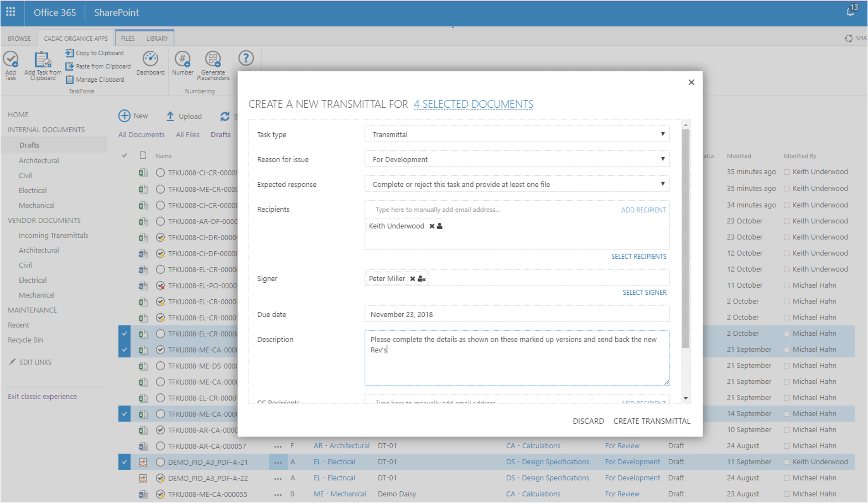The image size is (868, 503).
Task: Switch to the LIBRARY ribbon tab
Action: [x=157, y=38]
